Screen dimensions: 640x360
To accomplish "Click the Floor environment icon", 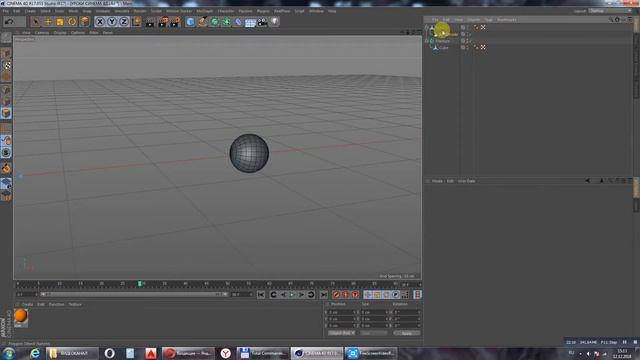I will 251,22.
